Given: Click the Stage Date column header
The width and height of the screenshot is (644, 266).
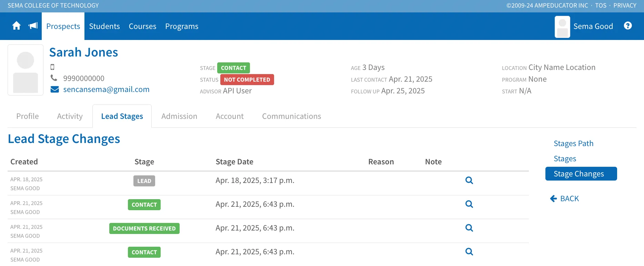Looking at the screenshot, I should coord(234,162).
